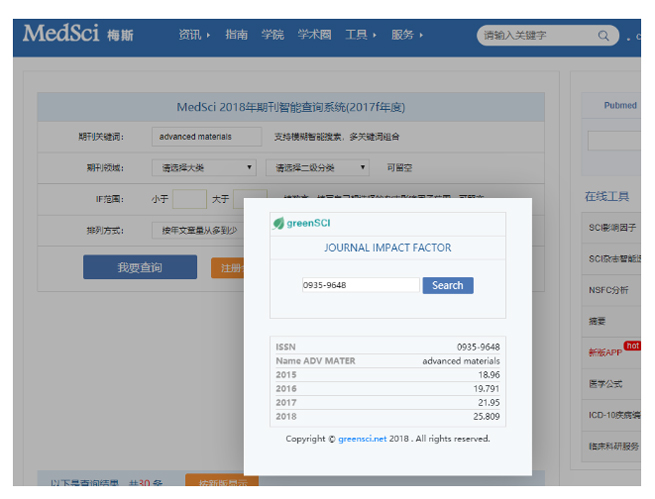Viewport: 655px width, 499px height.
Task: Click the 2015 impact factor value 18.96
Action: pyautogui.click(x=489, y=375)
